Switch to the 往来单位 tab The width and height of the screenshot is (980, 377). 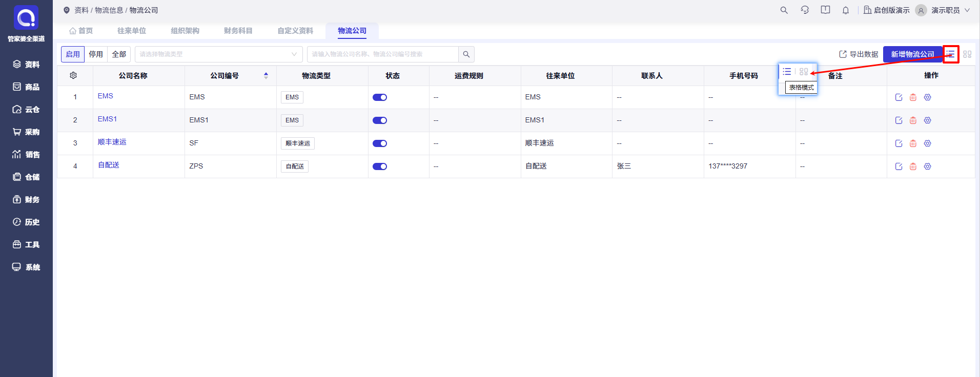[132, 31]
